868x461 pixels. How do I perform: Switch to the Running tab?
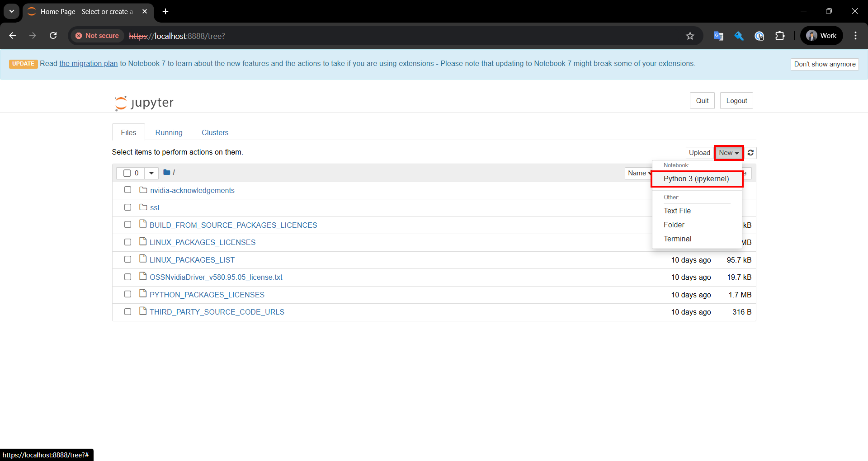pyautogui.click(x=169, y=132)
